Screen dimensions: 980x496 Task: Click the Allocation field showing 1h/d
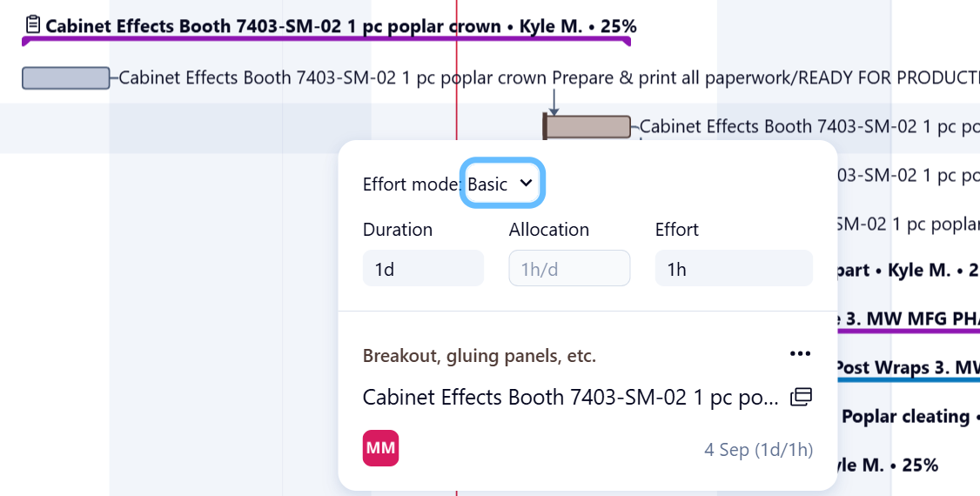569,269
